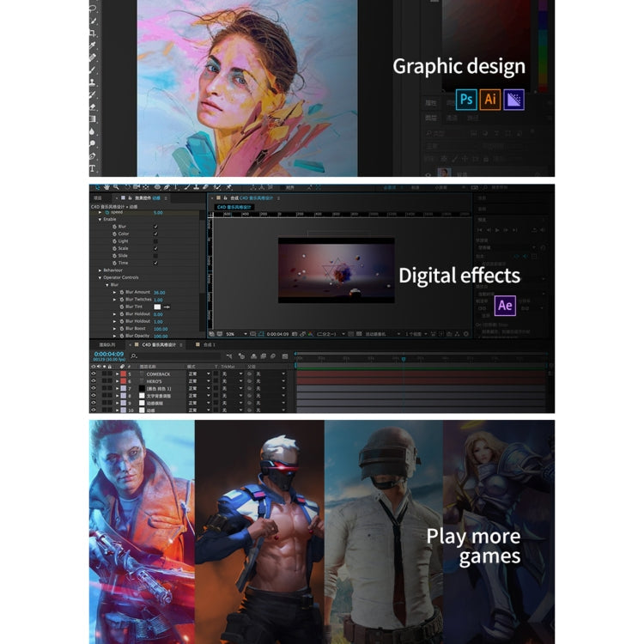644x644 pixels.
Task: Collapse the Operator Controls group
Action: pos(100,277)
